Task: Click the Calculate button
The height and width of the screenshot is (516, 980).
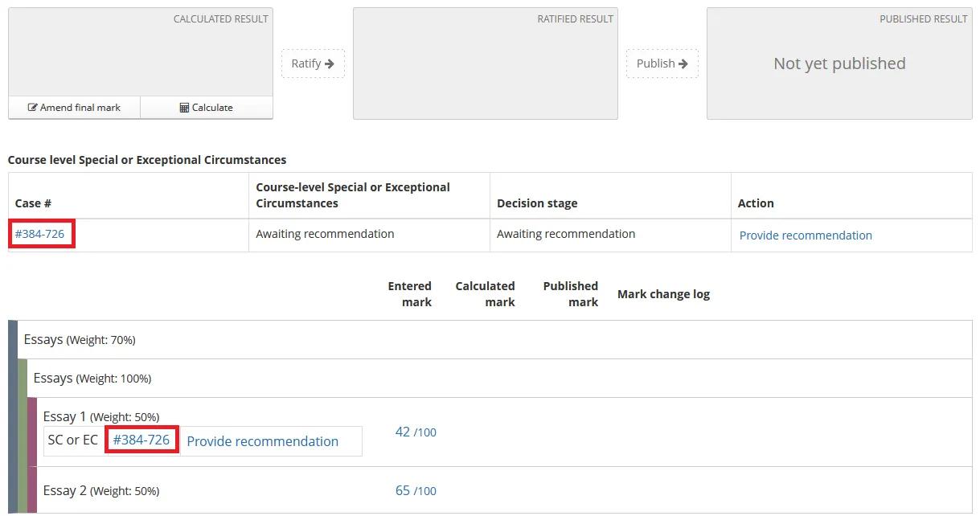Action: tap(207, 108)
